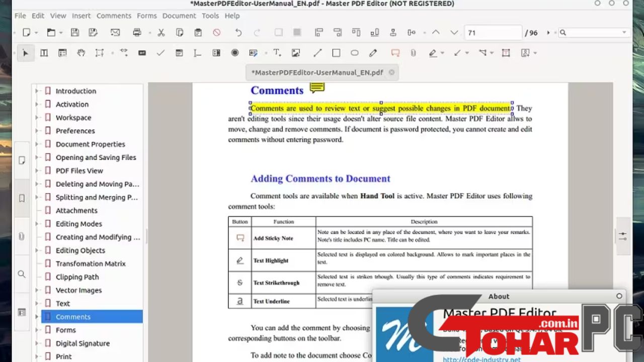Viewport: 644px width, 362px height.
Task: Toggle the Bookmarks panel in left sidebar
Action: 22,198
